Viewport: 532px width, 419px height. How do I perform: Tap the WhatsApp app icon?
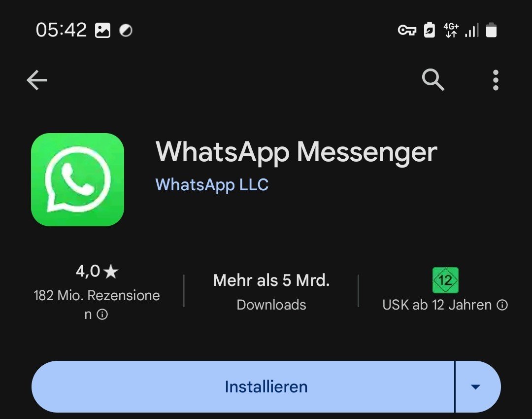pyautogui.click(x=77, y=179)
